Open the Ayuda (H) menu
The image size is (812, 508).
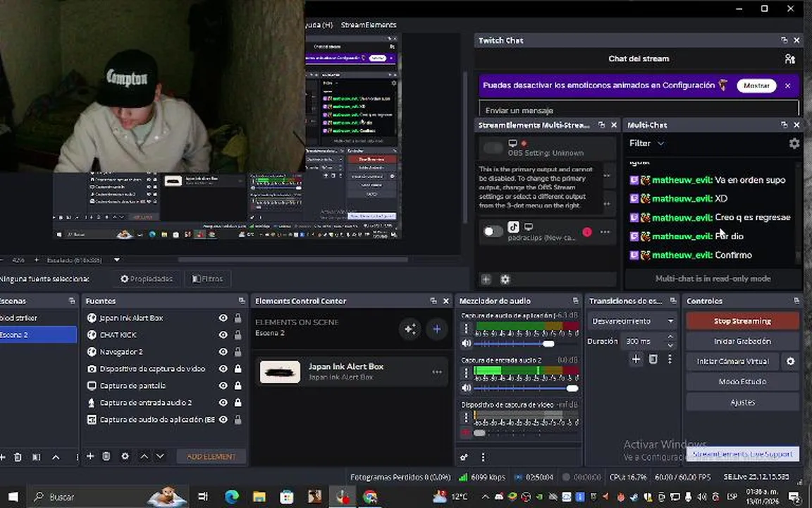click(319, 25)
